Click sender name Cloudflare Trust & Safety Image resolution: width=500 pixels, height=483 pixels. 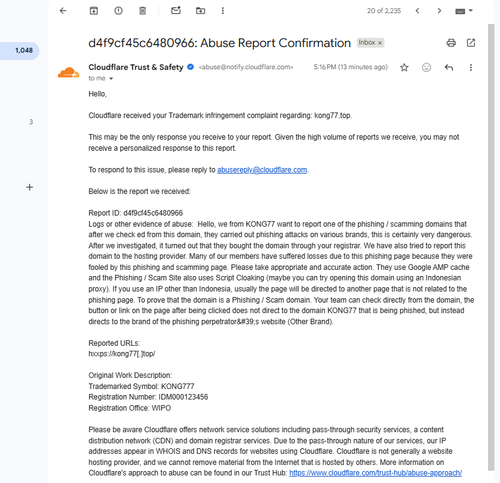[x=136, y=67]
